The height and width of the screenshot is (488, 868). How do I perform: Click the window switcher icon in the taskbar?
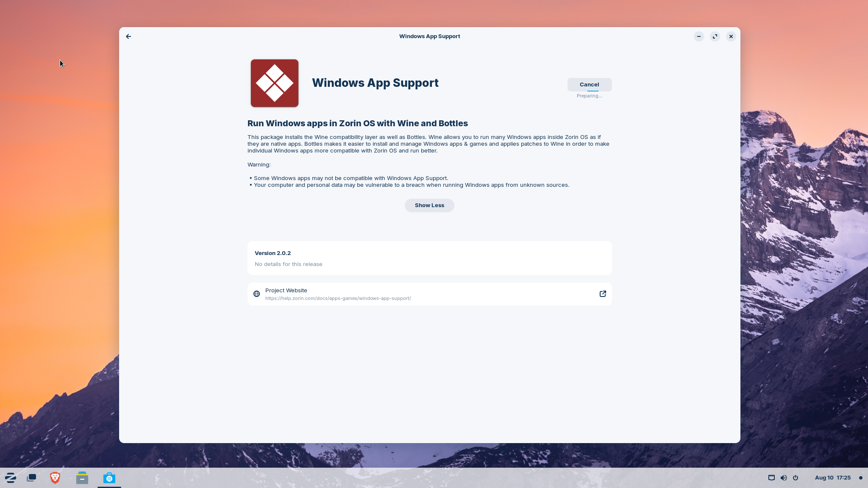(31, 477)
